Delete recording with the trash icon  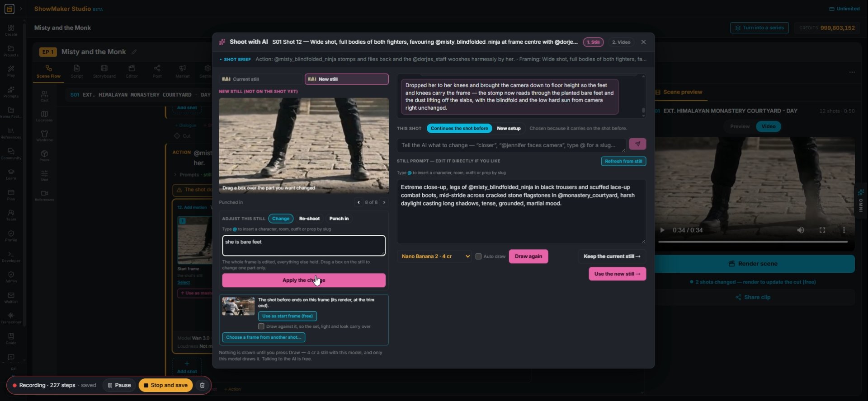click(202, 385)
